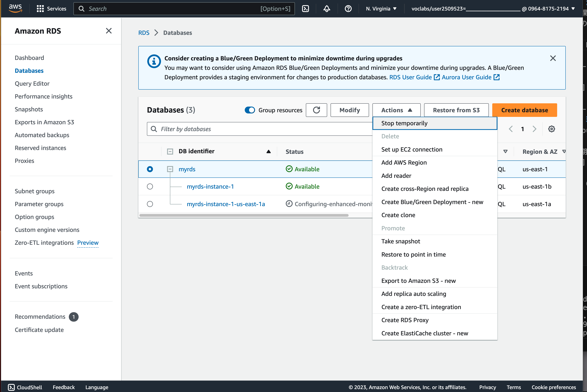
Task: Close the Actions dropdown button
Action: click(x=396, y=110)
